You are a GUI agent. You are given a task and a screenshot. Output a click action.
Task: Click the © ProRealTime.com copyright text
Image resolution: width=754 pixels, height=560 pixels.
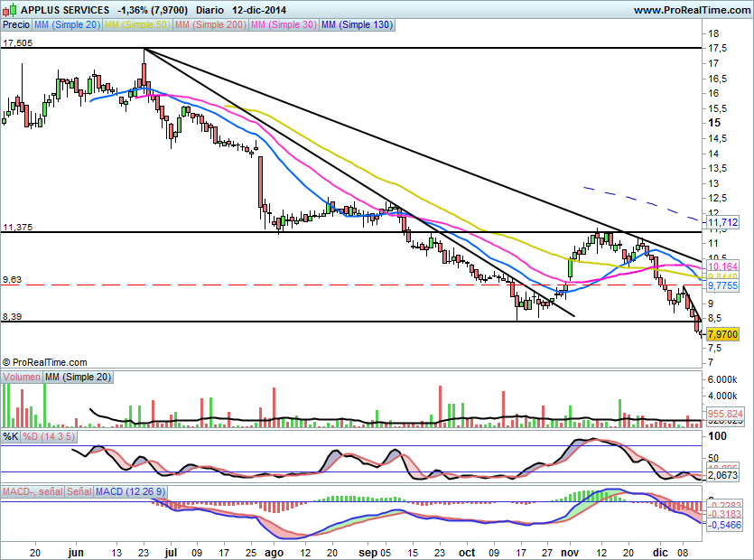[45, 363]
